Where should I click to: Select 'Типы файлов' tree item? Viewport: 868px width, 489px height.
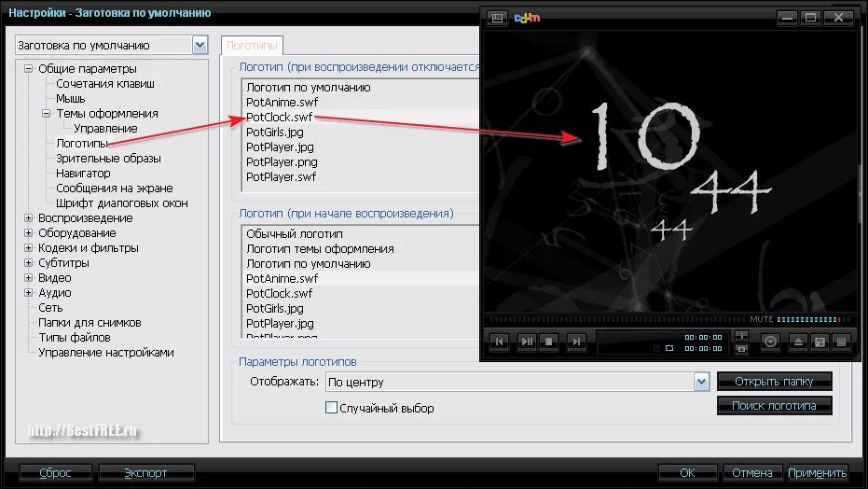75,338
